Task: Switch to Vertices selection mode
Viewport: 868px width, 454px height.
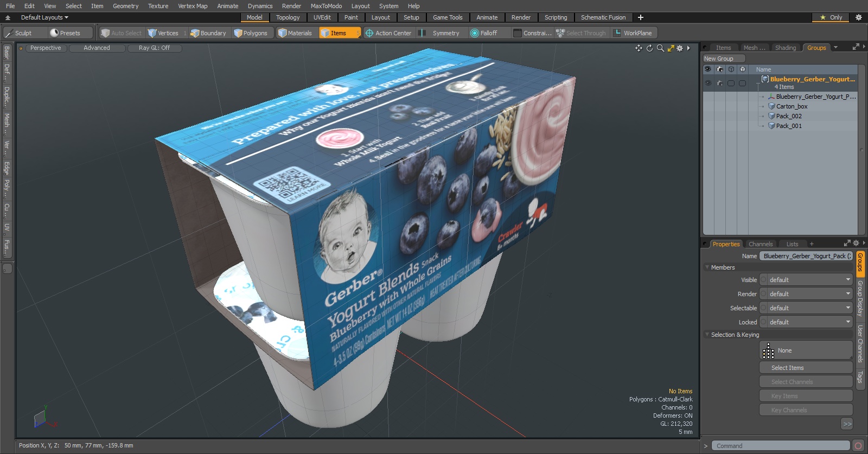Action: (168, 33)
